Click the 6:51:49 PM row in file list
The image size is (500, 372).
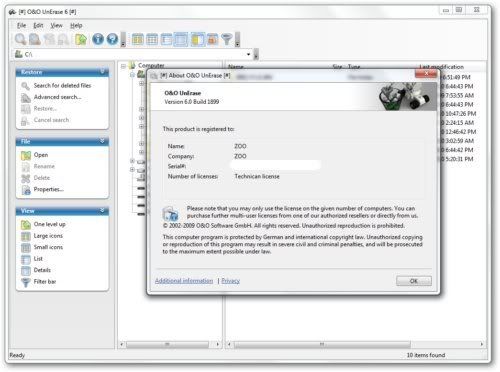click(457, 77)
